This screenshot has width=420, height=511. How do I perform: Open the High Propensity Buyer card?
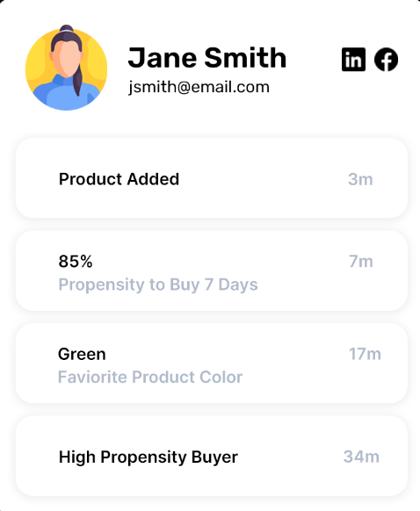point(212,456)
